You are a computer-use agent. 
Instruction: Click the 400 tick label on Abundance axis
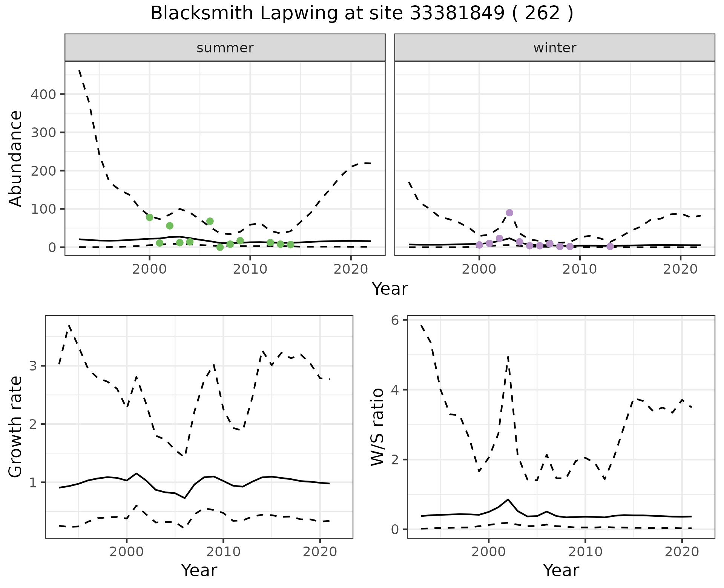point(43,94)
